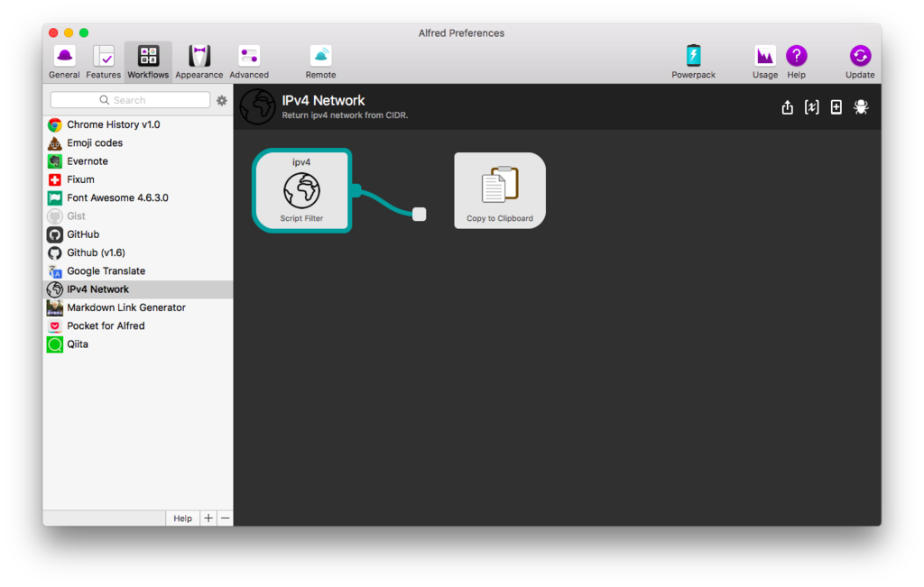Click the Emoji codes poop icon
The height and width of the screenshot is (587, 924).
click(55, 143)
